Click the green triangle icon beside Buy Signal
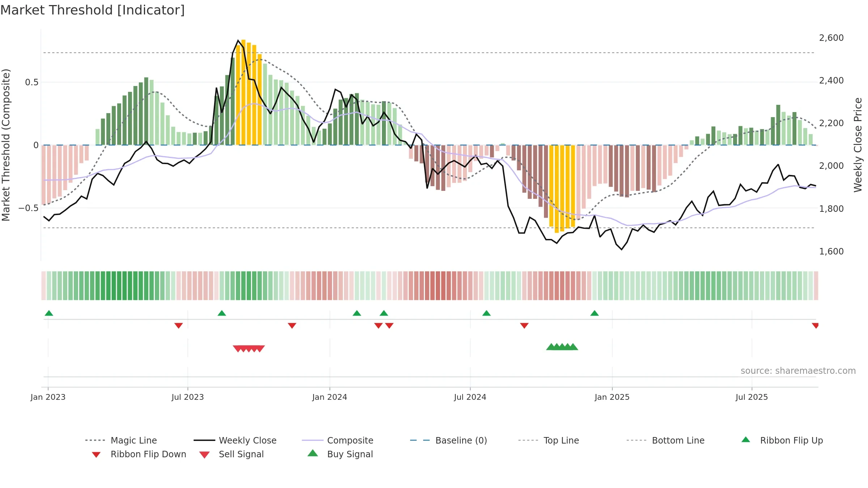 [313, 453]
